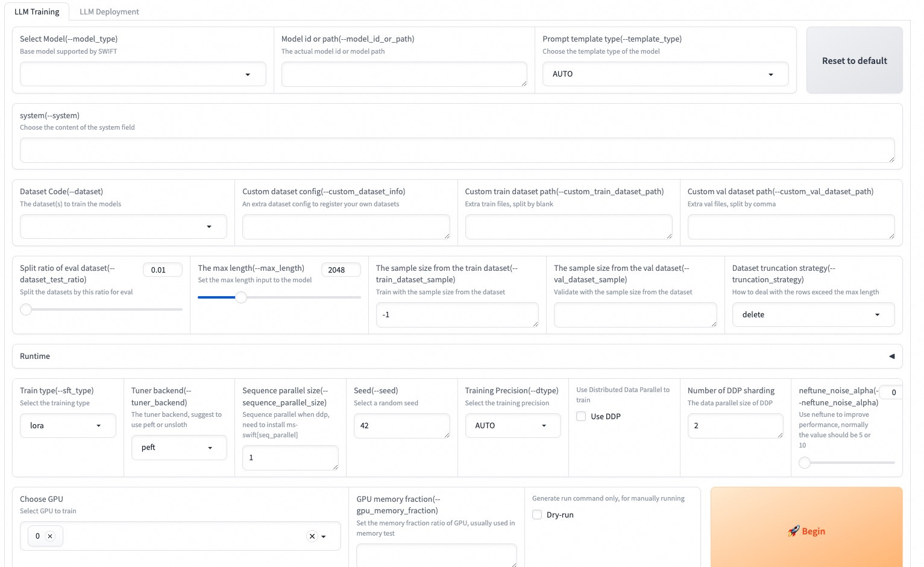Open the Select Model dropdown
924x567 pixels.
click(143, 74)
